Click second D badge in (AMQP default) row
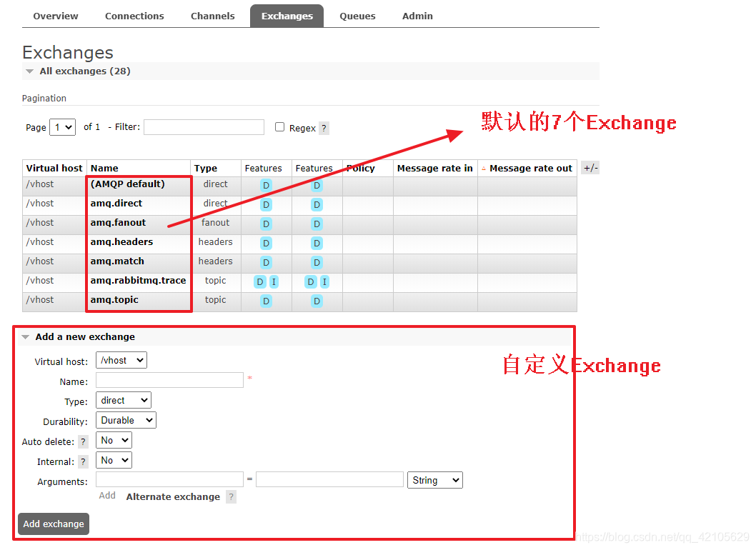The image size is (756, 550). (x=317, y=186)
